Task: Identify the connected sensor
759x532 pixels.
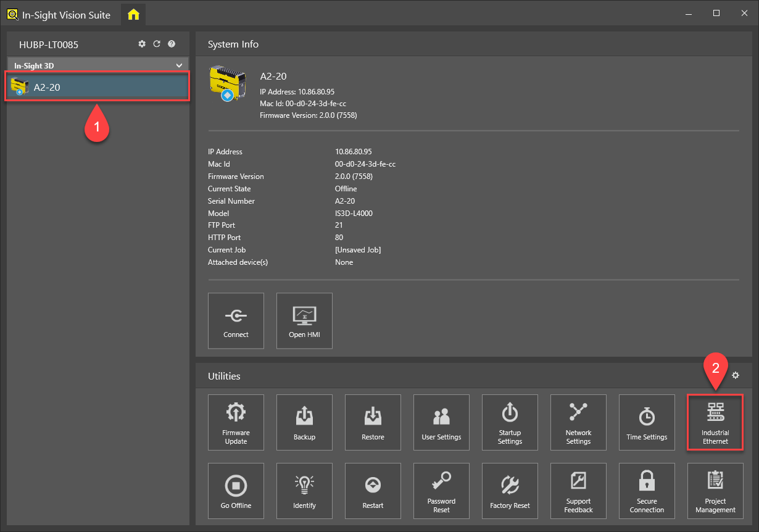Action: pyautogui.click(x=304, y=491)
